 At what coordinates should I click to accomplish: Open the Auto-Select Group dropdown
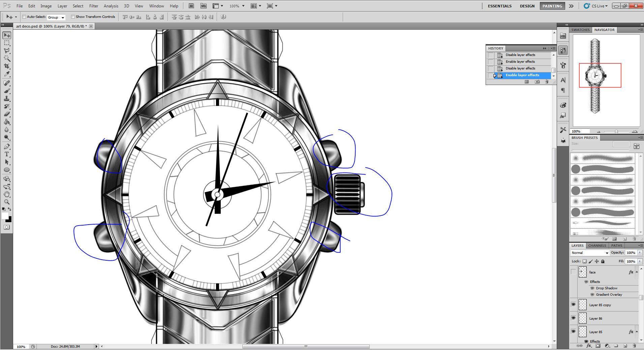click(56, 17)
